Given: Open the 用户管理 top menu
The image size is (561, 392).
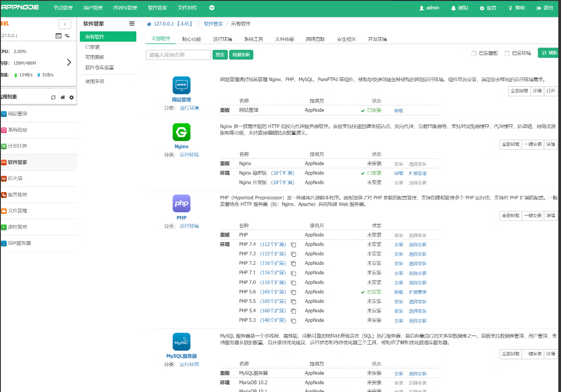Looking at the screenshot, I should [x=93, y=8].
